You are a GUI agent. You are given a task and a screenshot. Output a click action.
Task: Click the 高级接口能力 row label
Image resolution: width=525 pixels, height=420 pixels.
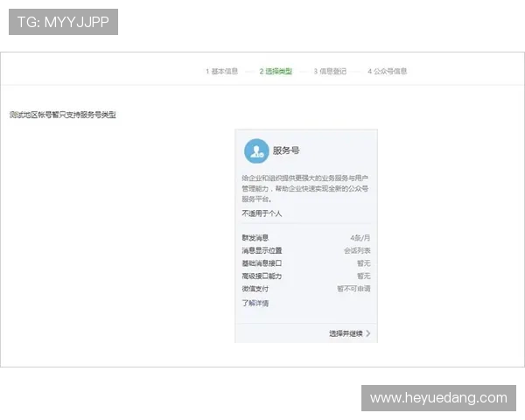pos(262,276)
